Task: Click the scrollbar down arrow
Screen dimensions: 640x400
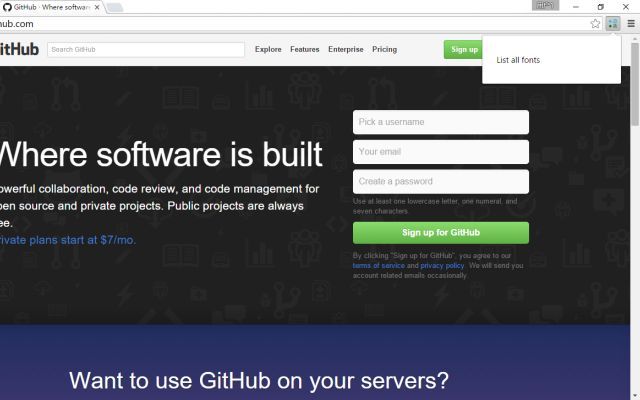Action: (635, 396)
